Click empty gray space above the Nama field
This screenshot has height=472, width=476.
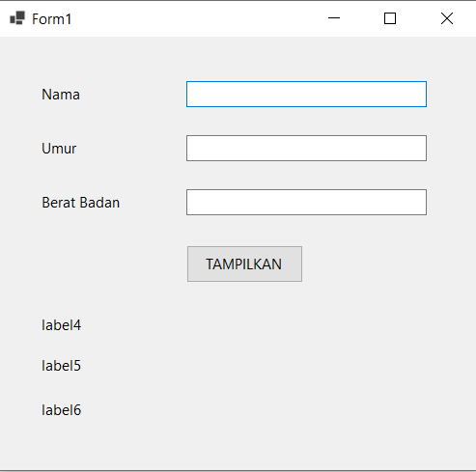tap(306, 60)
